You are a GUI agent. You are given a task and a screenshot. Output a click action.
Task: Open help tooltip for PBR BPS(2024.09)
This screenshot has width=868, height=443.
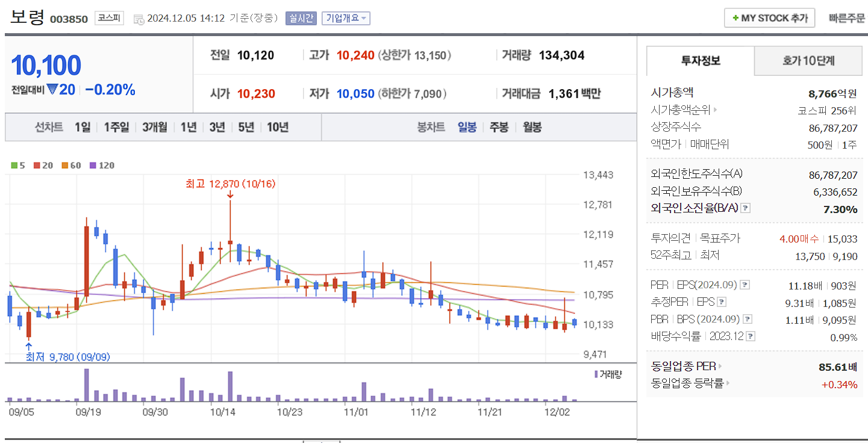(x=747, y=319)
